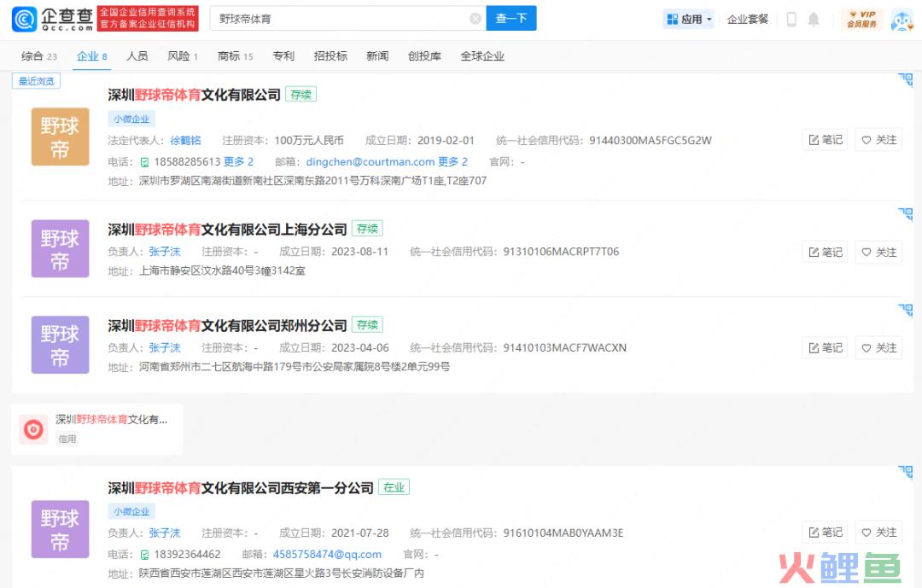922x588 pixels.
Task: Click the phone icon next to 18588285613
Action: pyautogui.click(x=144, y=162)
